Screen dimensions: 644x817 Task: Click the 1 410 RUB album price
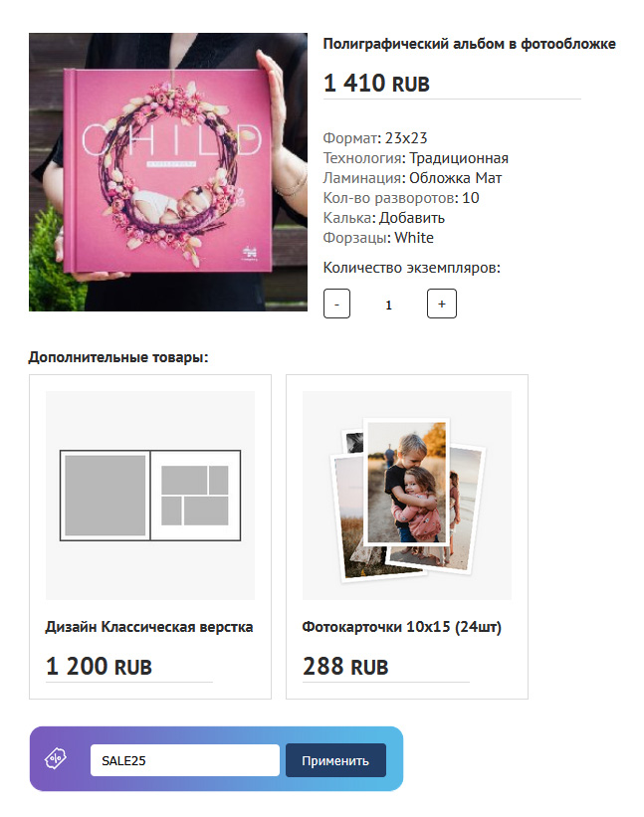pos(376,84)
